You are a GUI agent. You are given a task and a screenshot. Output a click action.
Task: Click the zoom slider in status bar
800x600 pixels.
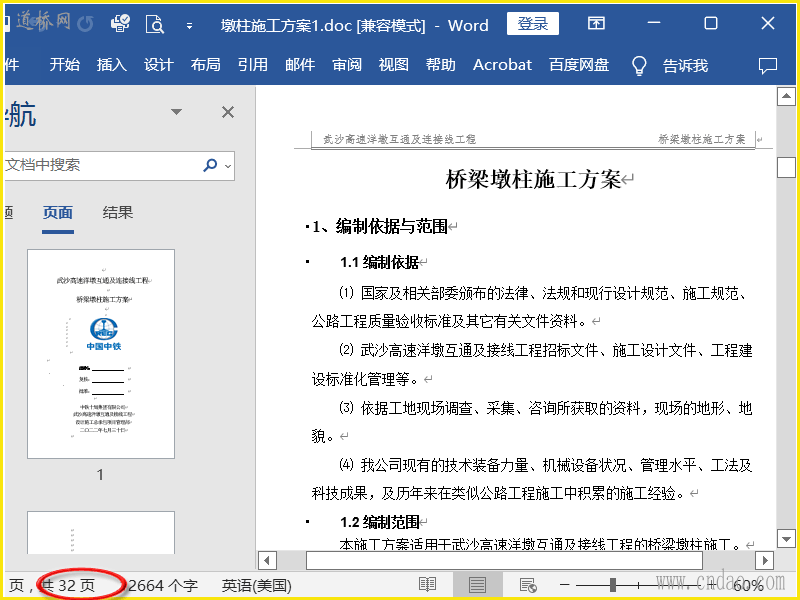click(613, 585)
